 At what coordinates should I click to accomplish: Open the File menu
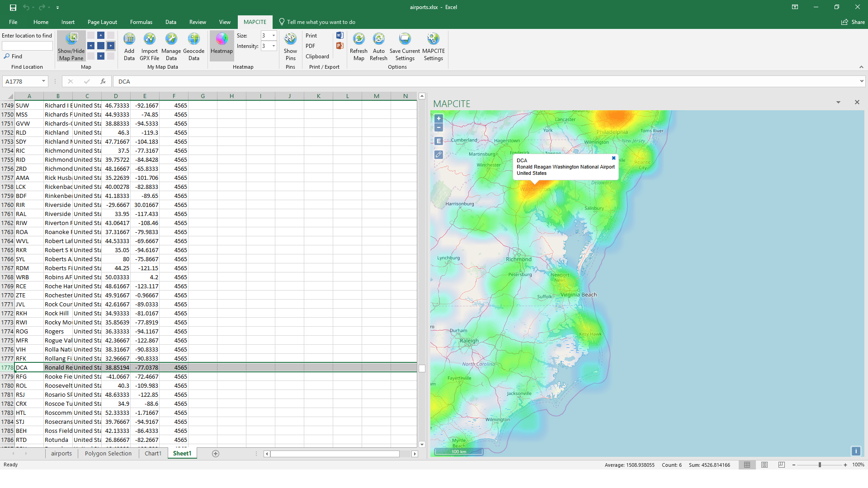[x=13, y=22]
